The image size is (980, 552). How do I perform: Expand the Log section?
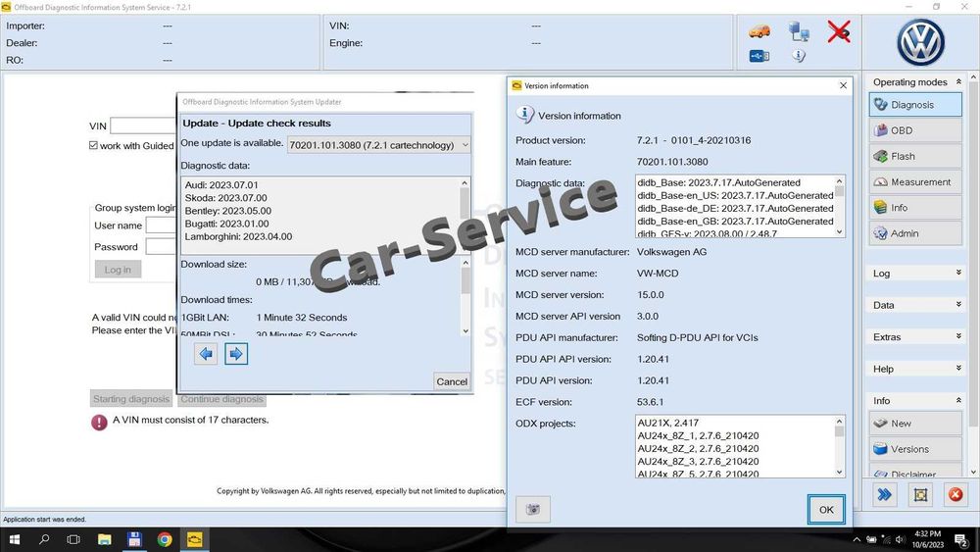tap(958, 273)
